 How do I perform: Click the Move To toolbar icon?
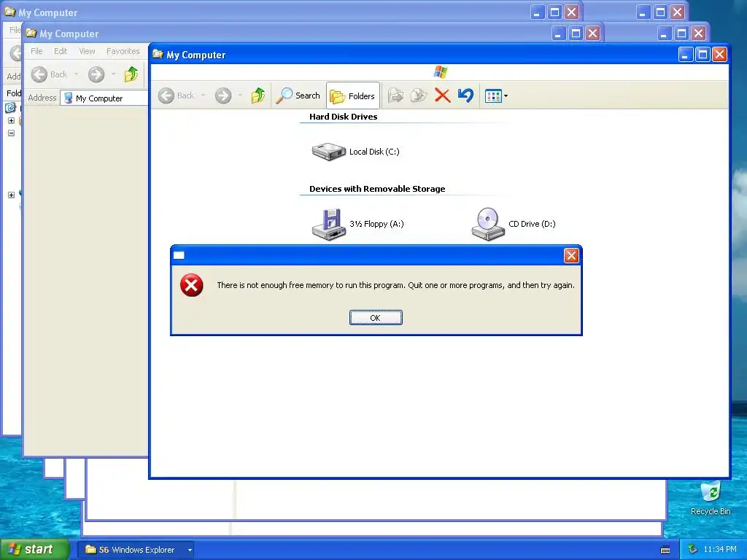tap(395, 96)
